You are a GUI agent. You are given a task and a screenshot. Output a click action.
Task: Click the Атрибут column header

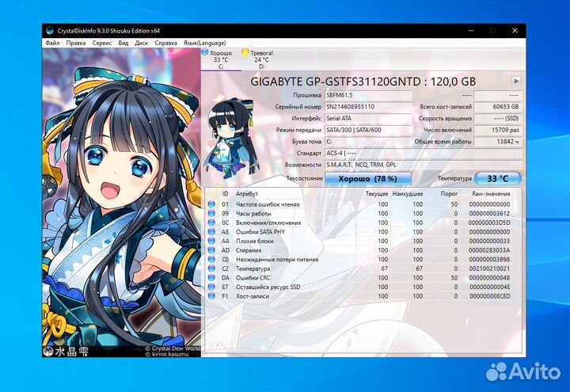(247, 194)
